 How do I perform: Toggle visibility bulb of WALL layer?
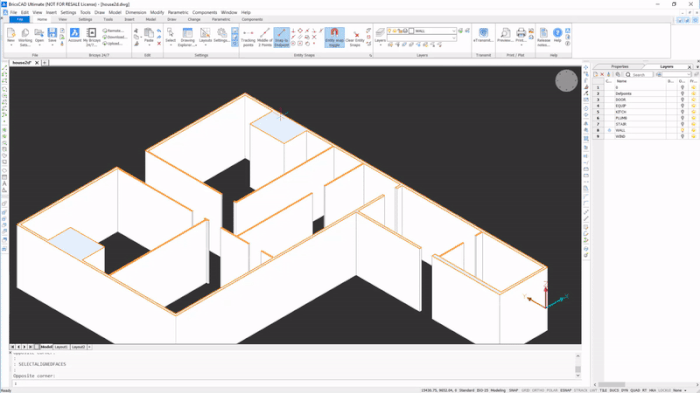[x=682, y=130]
